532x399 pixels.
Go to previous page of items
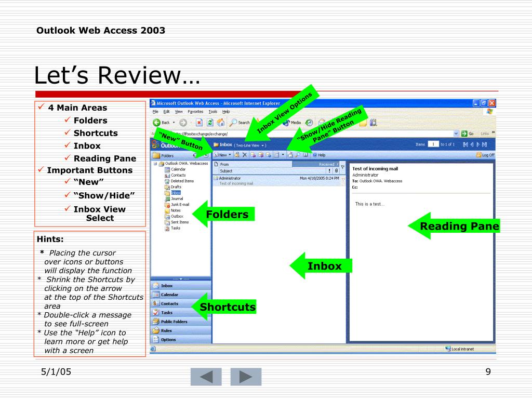472,144
